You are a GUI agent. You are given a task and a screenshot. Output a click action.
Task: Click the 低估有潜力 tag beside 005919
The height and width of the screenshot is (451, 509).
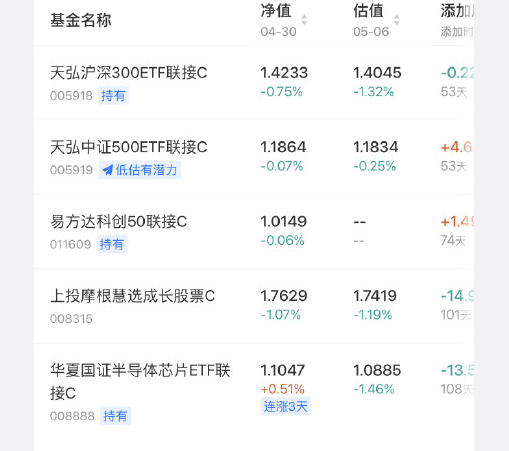pos(140,170)
